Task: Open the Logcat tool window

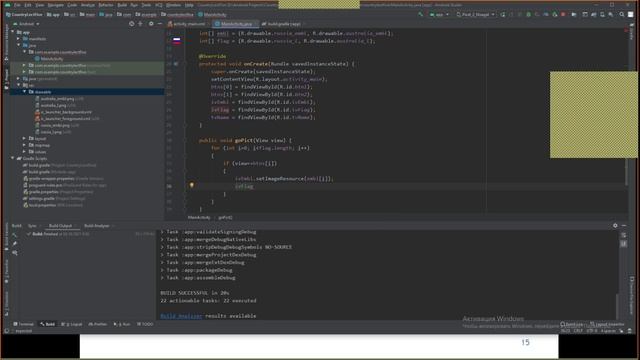Action: click(x=72, y=324)
